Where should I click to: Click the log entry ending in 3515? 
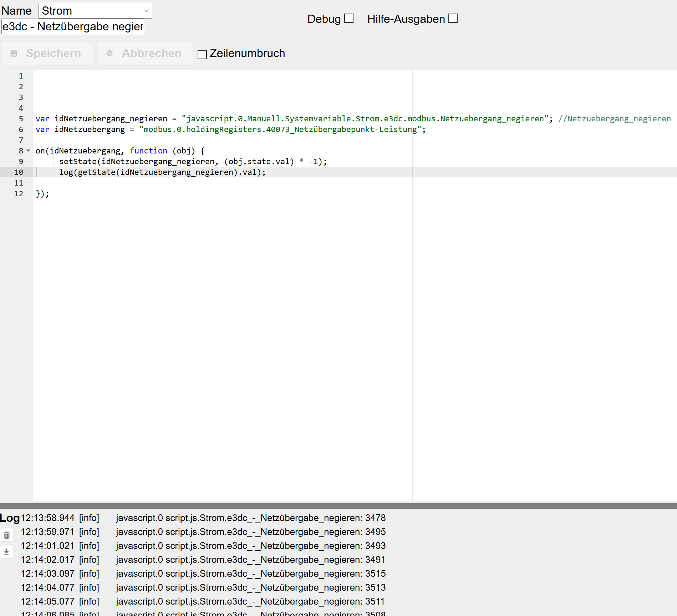pyautogui.click(x=203, y=574)
